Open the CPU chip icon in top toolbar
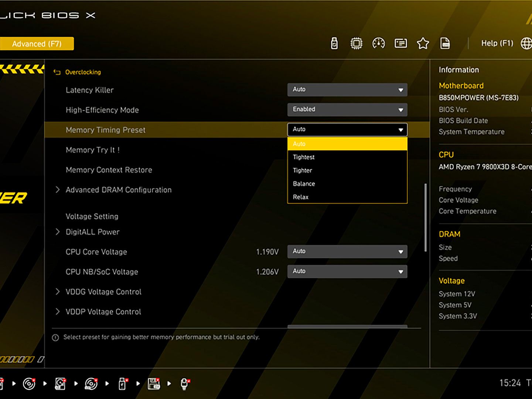 pos(356,44)
